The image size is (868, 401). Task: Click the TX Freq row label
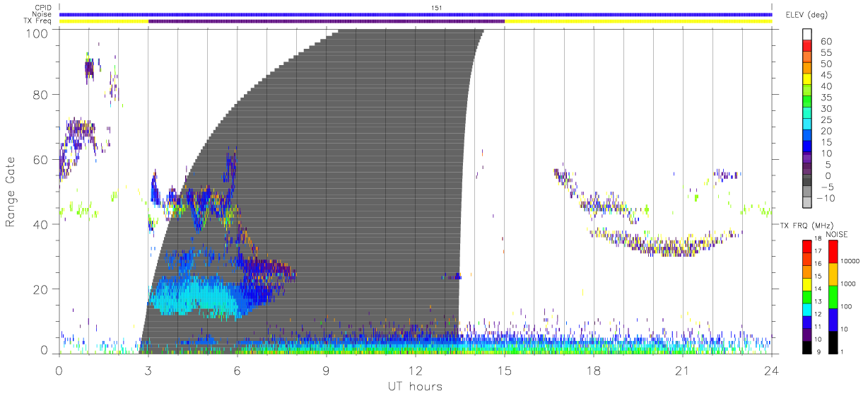38,21
